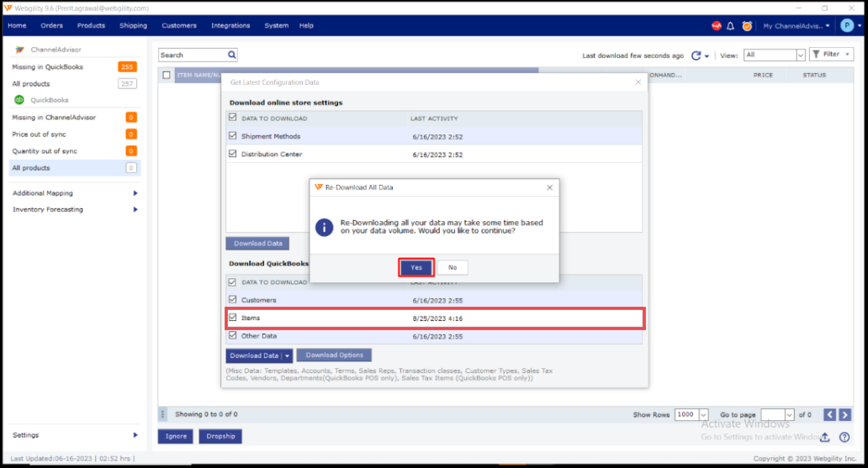Click the orange alarm clock icon

[747, 26]
